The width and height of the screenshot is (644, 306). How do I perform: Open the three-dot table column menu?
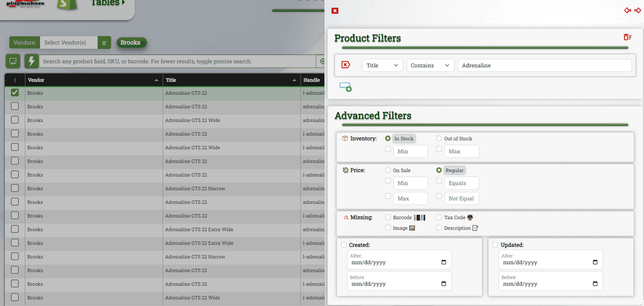pos(15,80)
